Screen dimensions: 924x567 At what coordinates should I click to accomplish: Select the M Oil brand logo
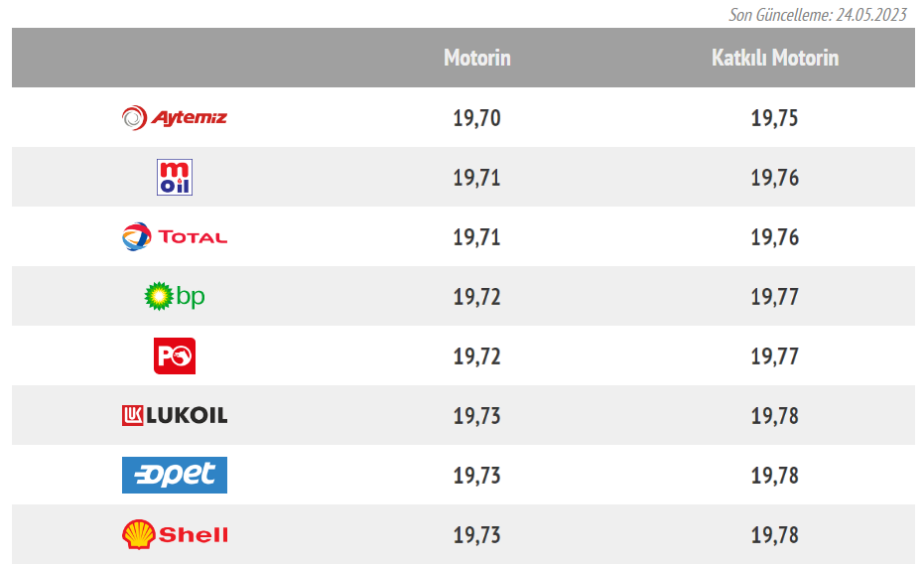pos(175,177)
